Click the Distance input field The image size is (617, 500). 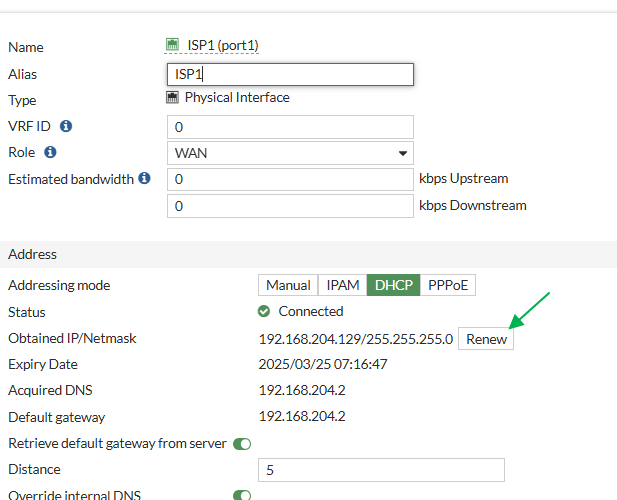pos(381,470)
